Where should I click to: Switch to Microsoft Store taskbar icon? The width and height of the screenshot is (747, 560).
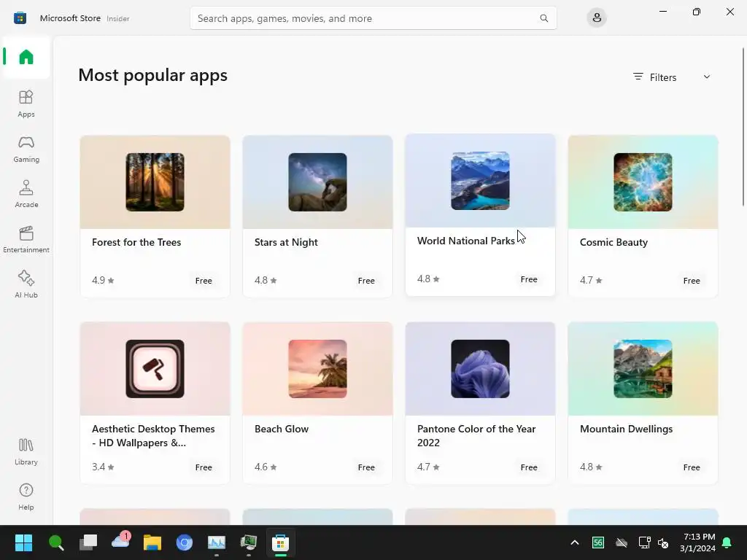click(281, 542)
